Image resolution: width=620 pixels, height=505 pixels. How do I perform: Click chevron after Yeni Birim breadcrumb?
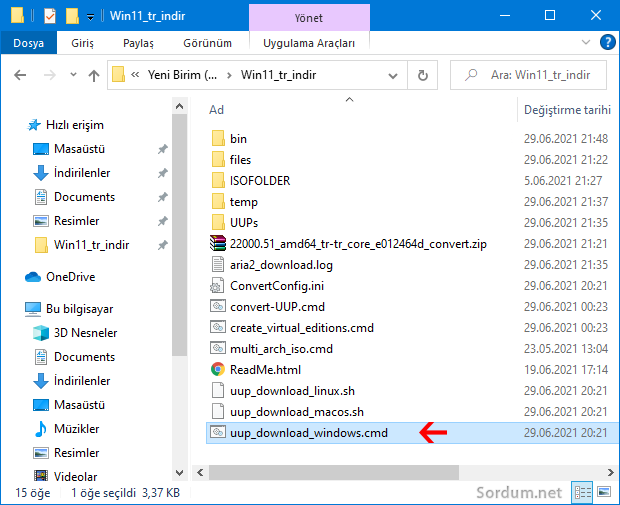pyautogui.click(x=229, y=75)
